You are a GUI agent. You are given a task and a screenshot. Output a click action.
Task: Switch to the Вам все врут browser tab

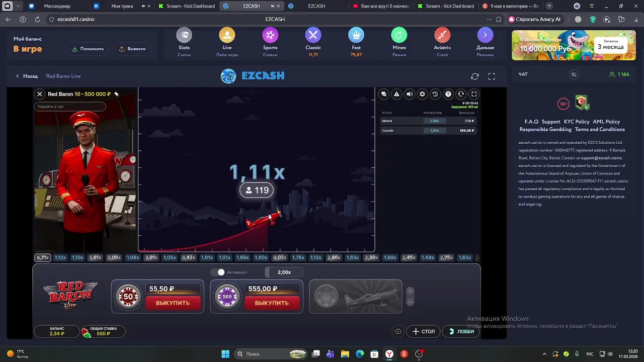381,6
